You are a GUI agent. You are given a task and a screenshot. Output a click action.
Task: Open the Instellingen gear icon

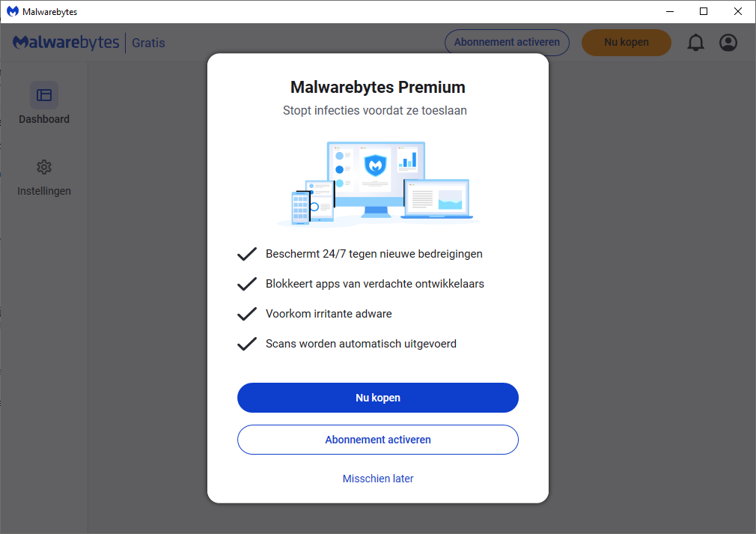(44, 167)
